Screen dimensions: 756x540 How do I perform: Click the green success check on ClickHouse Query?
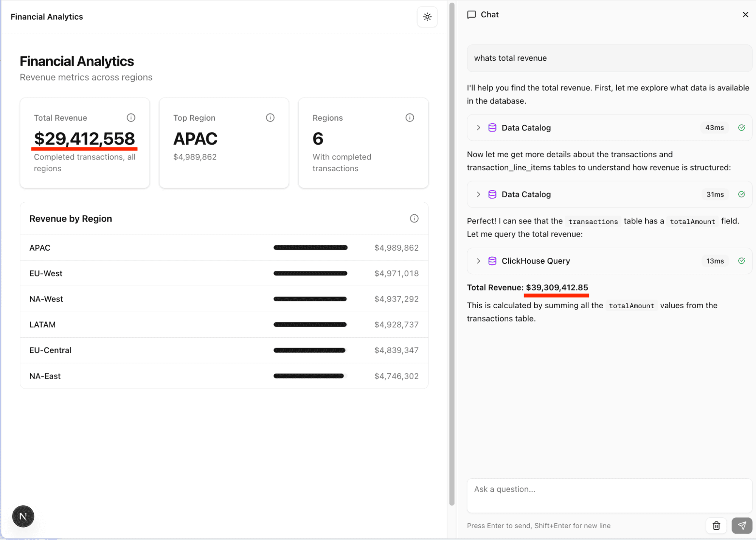click(741, 261)
